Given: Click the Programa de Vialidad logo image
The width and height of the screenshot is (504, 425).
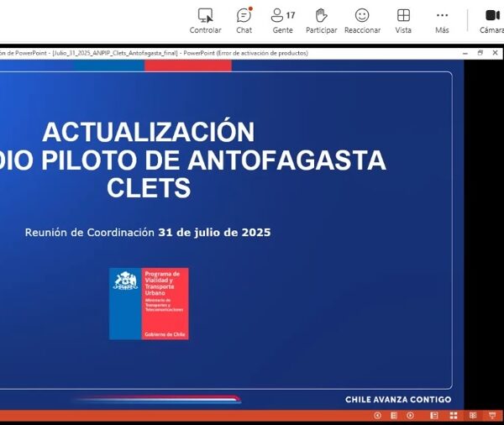Looking at the screenshot, I should 149,303.
